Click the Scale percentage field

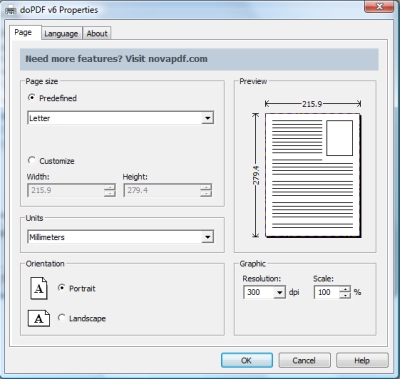coord(327,292)
